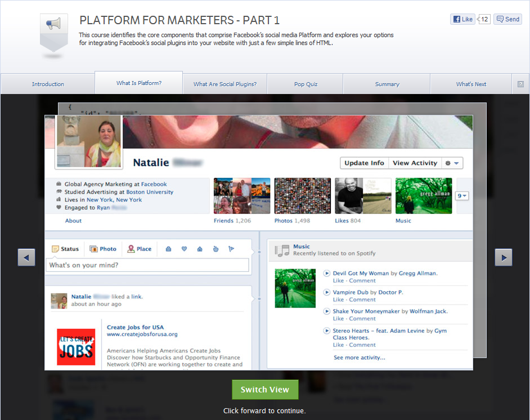
Task: Select the Status composer option
Action: tap(65, 249)
